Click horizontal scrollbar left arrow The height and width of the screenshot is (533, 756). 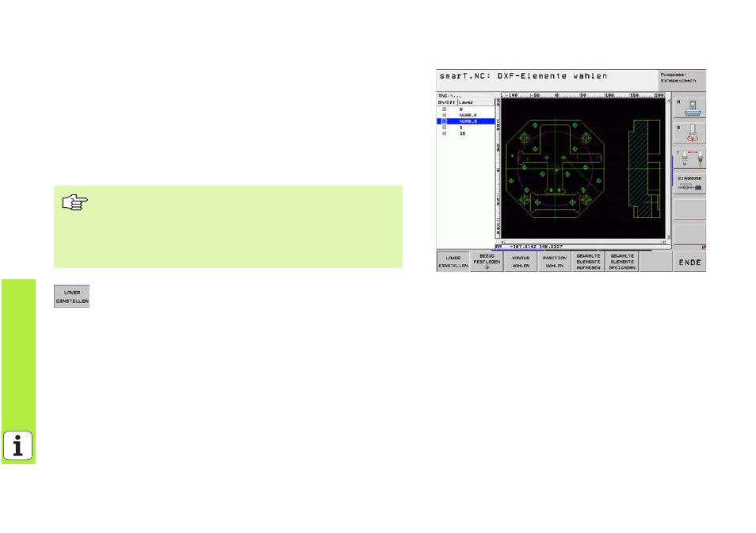[503, 242]
